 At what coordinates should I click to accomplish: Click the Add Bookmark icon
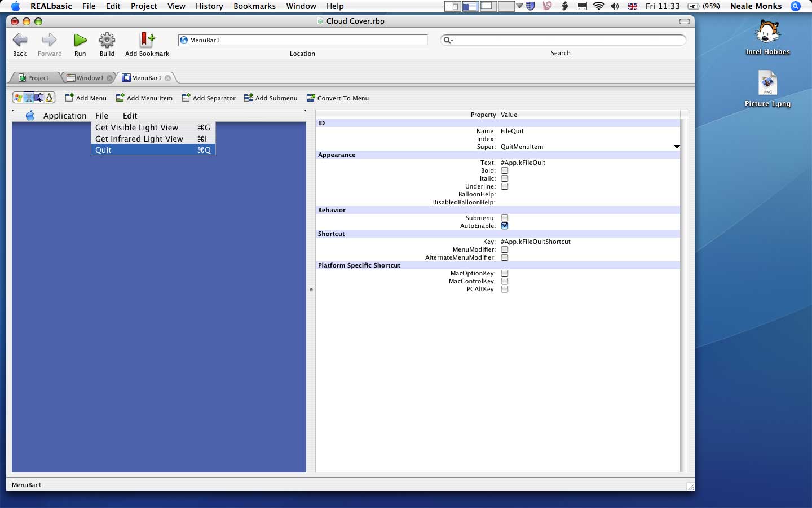147,40
